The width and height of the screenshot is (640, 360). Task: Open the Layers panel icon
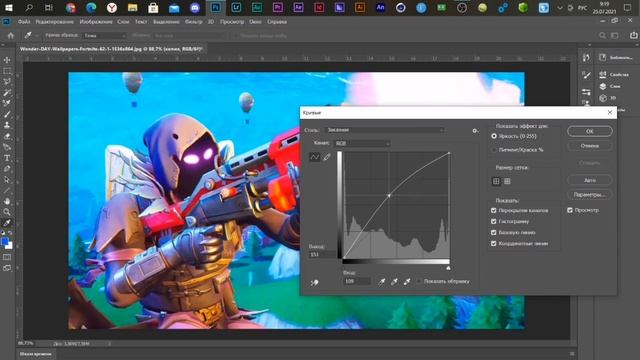point(603,86)
